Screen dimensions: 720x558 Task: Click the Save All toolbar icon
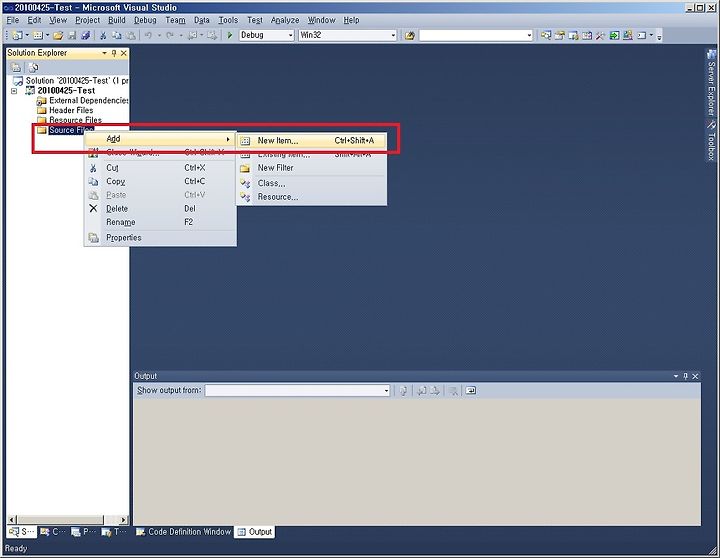[85, 35]
